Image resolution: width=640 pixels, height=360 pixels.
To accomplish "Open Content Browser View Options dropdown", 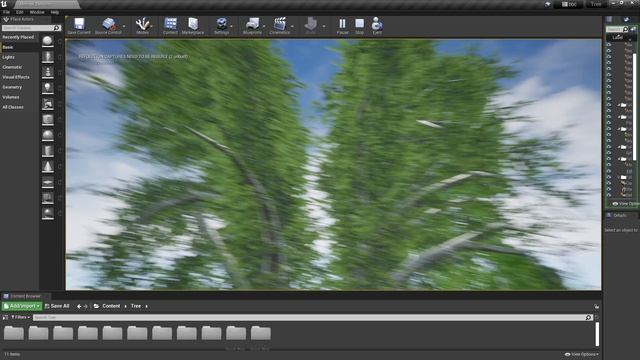I will point(582,354).
